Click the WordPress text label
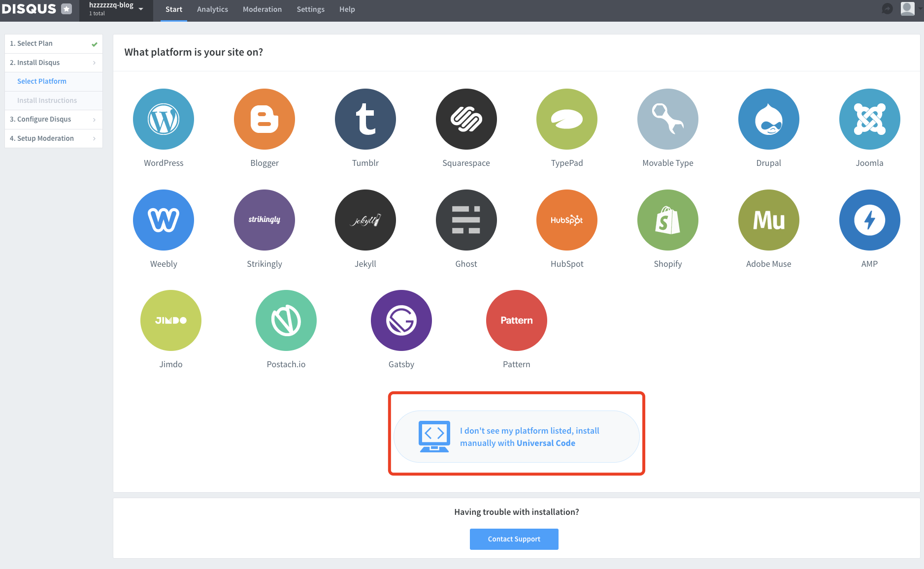The height and width of the screenshot is (569, 924). tap(164, 163)
